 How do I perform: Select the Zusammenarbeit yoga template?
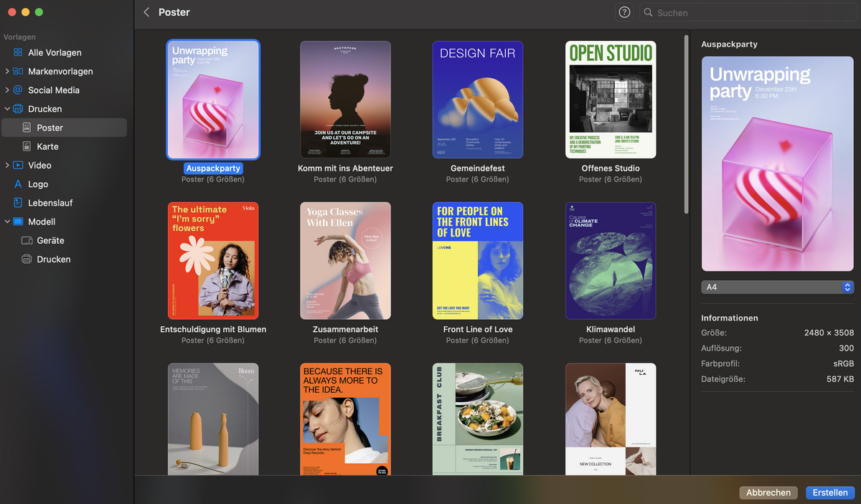coord(345,260)
